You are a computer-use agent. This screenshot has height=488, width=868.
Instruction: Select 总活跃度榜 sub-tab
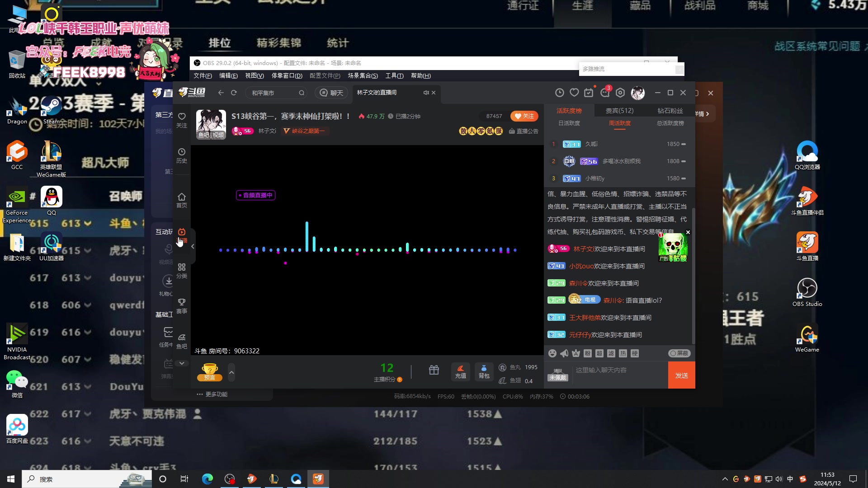pyautogui.click(x=670, y=123)
